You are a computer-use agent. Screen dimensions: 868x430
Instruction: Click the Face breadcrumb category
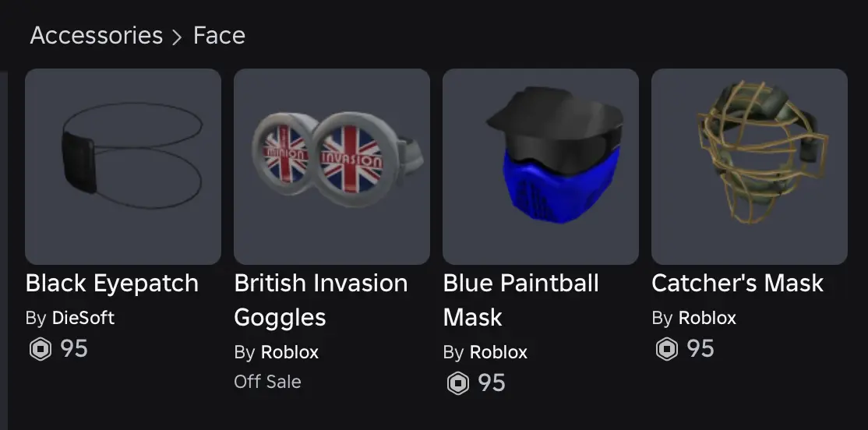coord(219,36)
